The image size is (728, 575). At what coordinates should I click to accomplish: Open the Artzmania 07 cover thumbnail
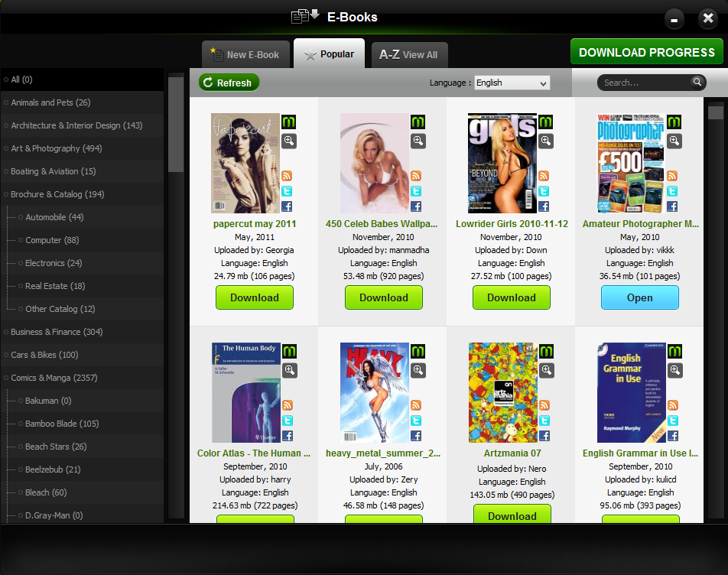(x=503, y=392)
